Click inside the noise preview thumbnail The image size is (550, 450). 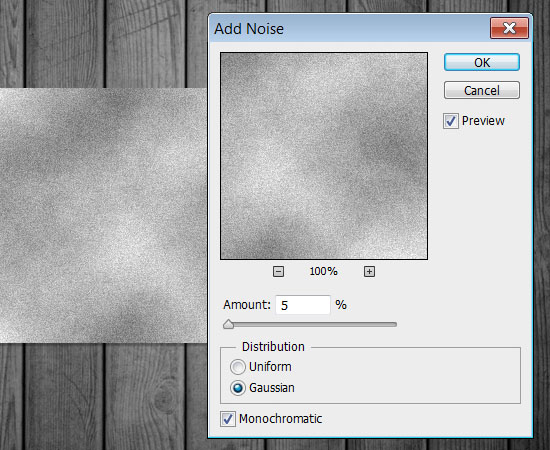click(x=324, y=156)
